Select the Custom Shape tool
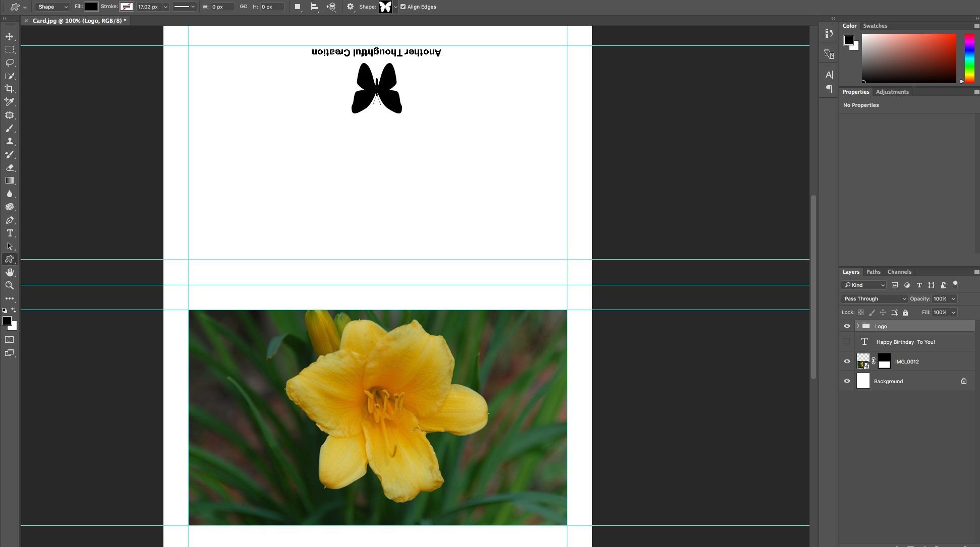 (10, 259)
